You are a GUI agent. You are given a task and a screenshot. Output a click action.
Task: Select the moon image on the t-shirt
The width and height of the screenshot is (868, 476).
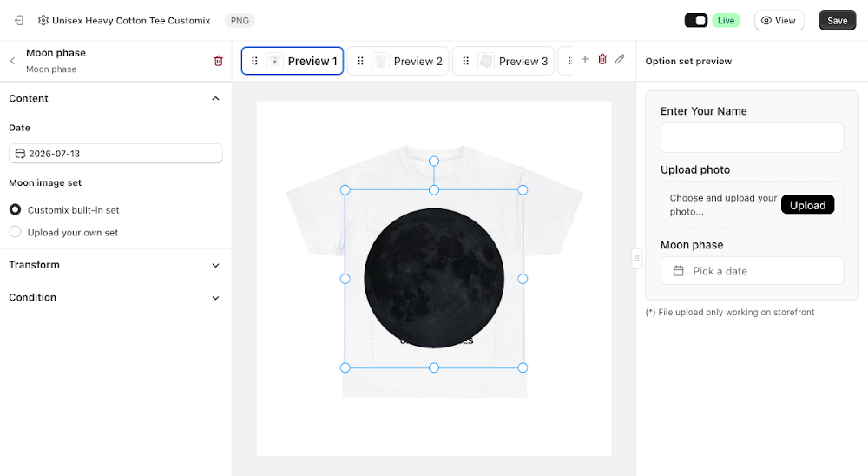434,279
